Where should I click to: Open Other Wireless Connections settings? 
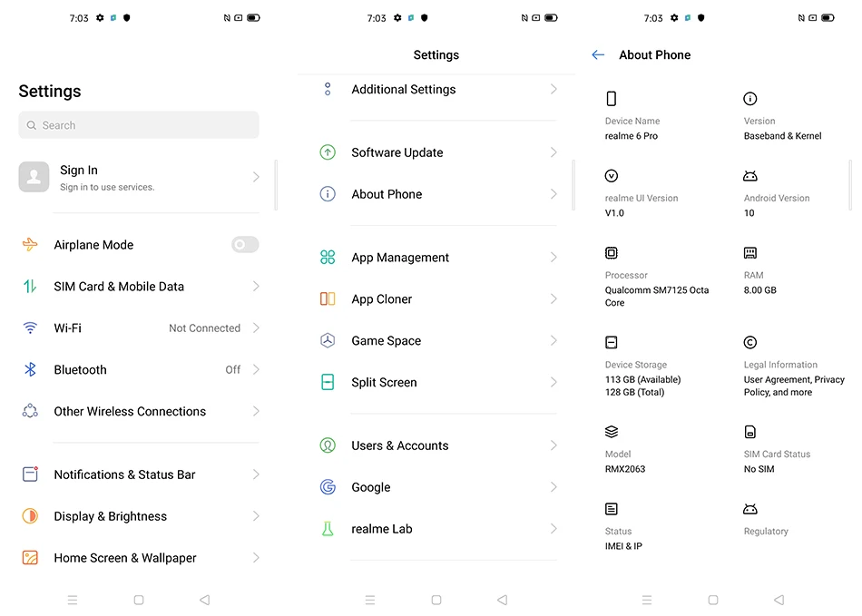click(140, 411)
